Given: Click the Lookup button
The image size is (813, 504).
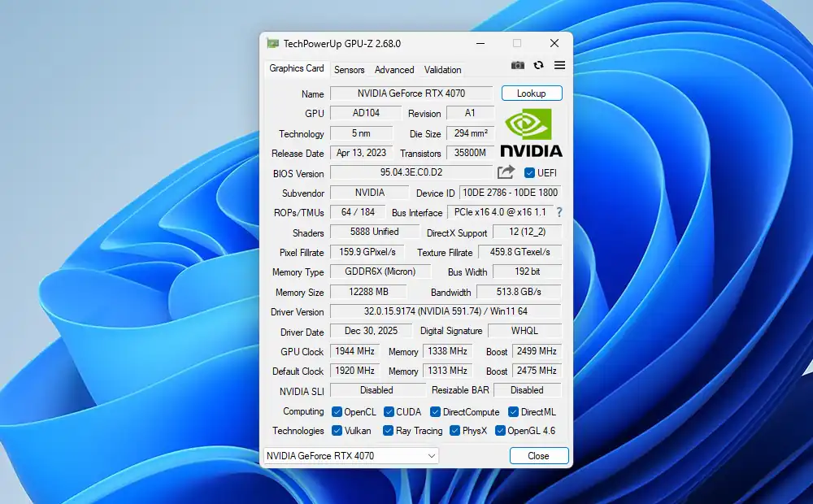Looking at the screenshot, I should point(531,93).
